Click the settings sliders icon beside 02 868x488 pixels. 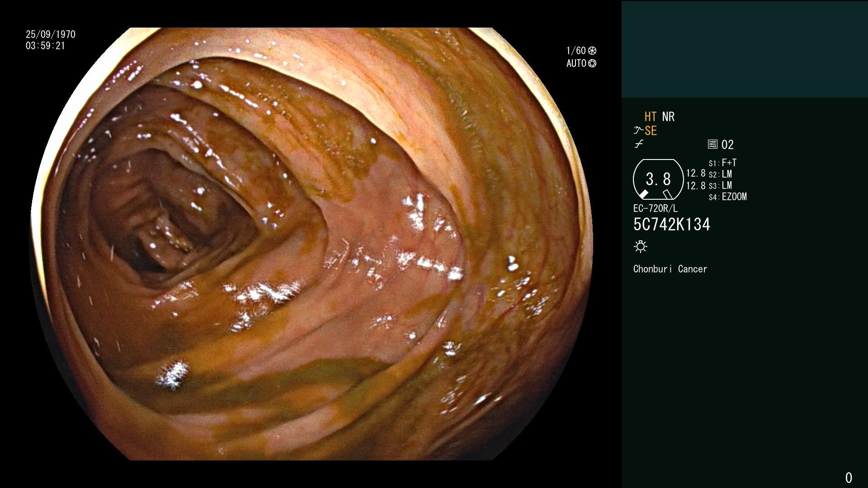click(712, 145)
